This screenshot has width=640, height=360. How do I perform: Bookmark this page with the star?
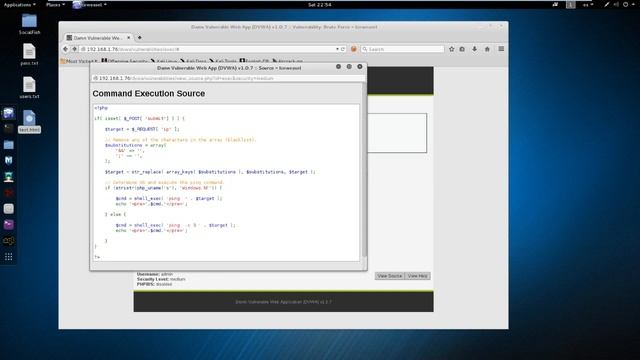(451, 49)
